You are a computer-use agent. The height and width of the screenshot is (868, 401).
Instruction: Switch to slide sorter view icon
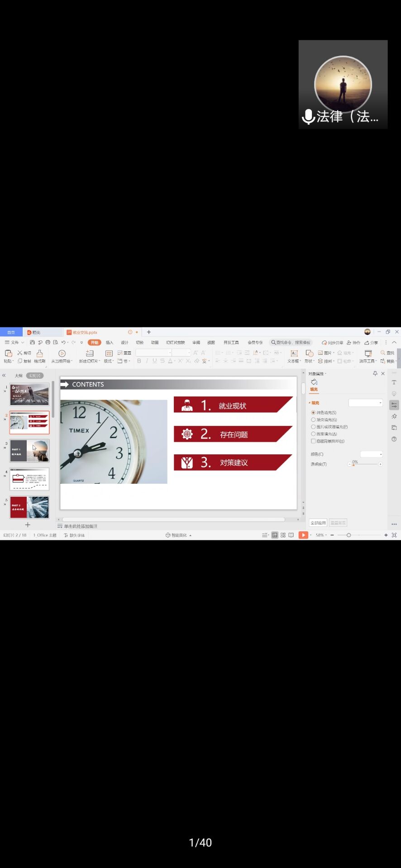click(x=283, y=535)
